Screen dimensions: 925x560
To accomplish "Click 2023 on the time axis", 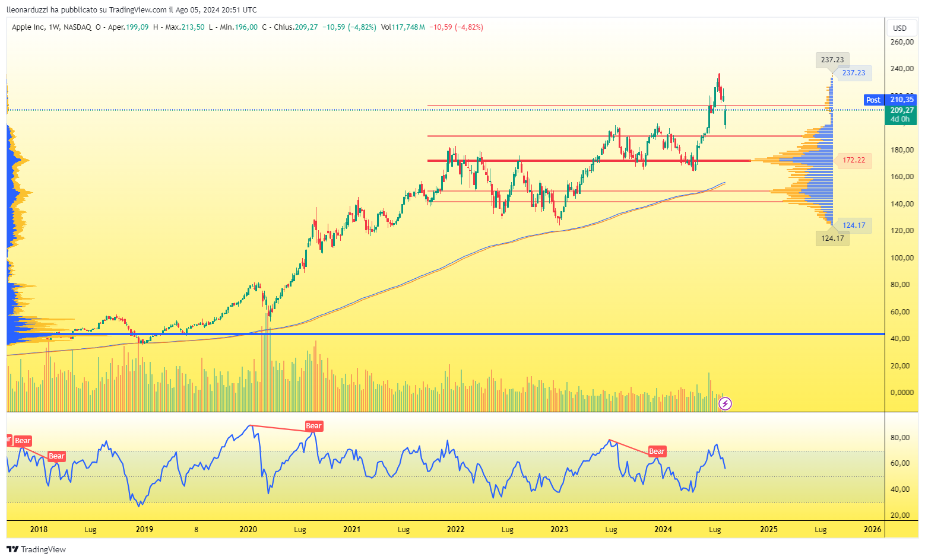I will coord(559,530).
